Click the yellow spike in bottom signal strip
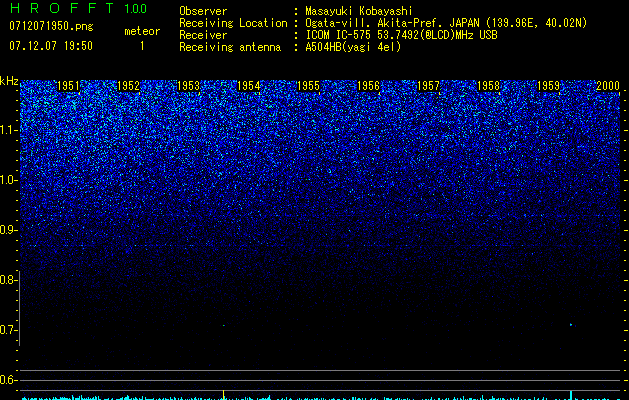This screenshot has width=629, height=400. 223,394
